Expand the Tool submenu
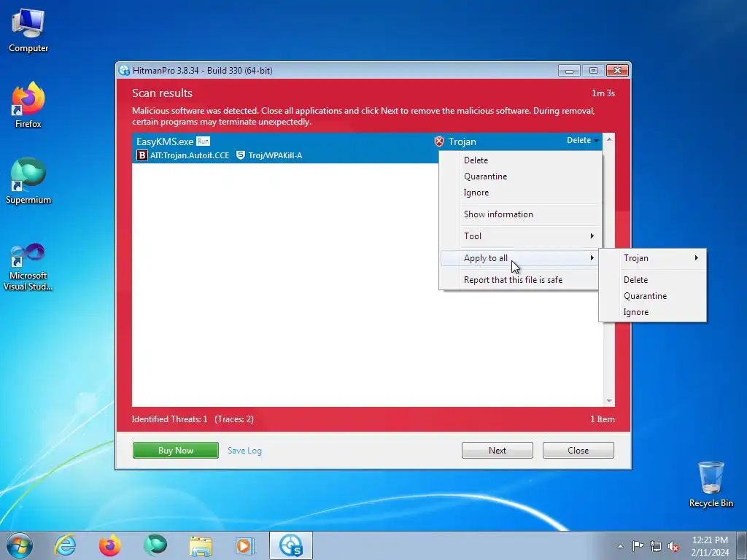This screenshot has width=747, height=560. 519,236
